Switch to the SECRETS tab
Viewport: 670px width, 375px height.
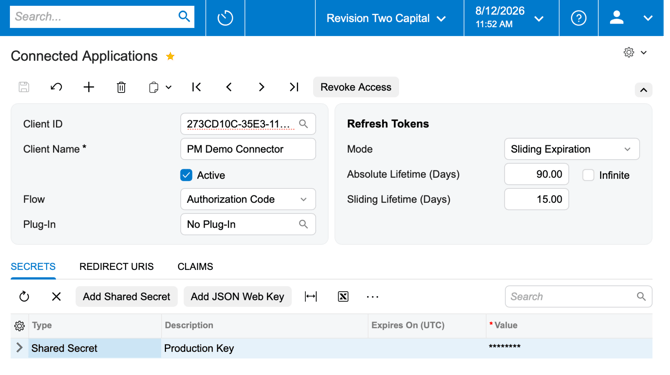click(x=33, y=267)
